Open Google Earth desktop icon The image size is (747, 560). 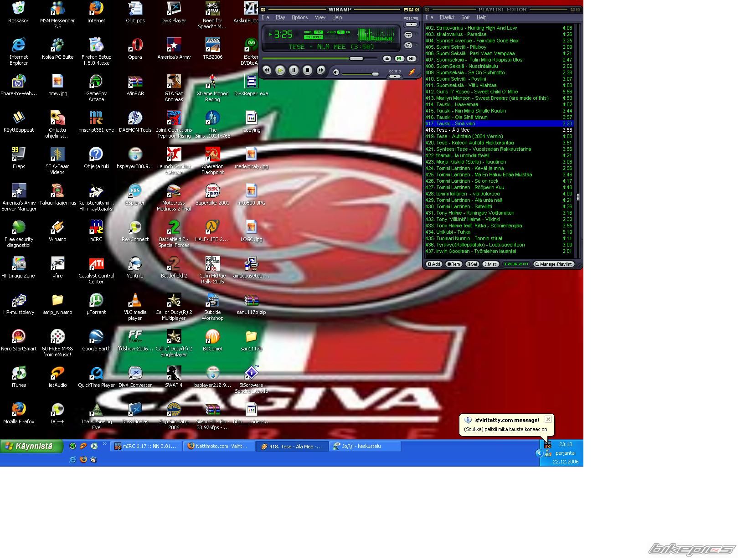(96, 340)
